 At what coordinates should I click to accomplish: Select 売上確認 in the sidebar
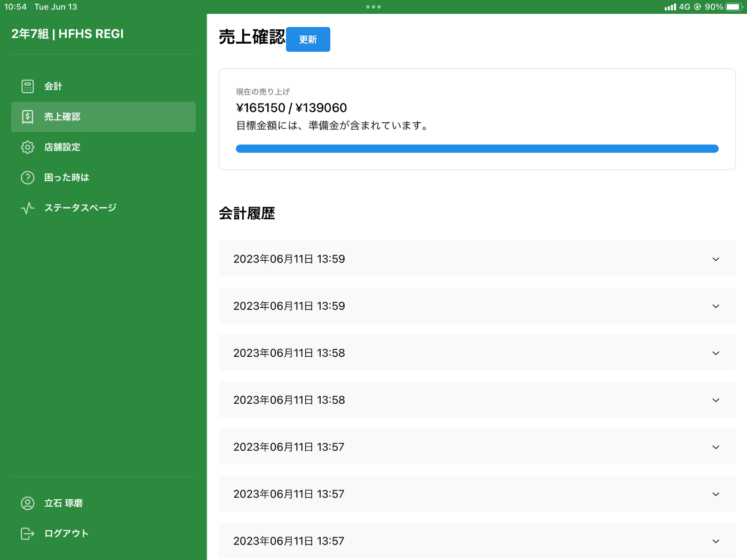[x=104, y=117]
